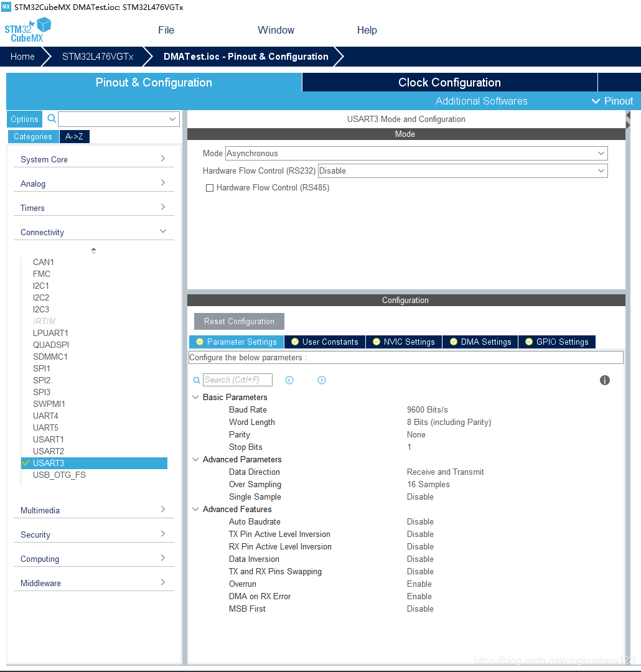Click the green checkmark next to USART3

click(26, 463)
